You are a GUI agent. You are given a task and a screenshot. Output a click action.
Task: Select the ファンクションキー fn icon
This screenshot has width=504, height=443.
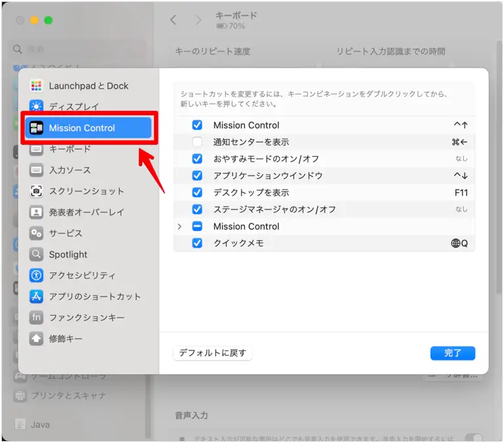point(36,318)
